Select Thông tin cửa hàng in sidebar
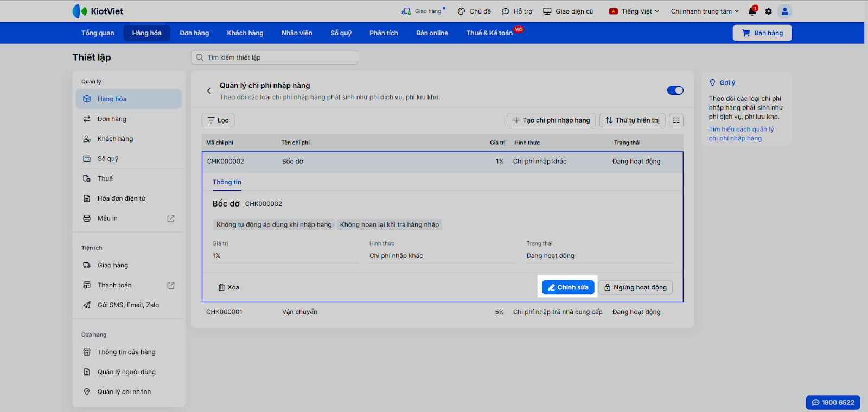Image resolution: width=868 pixels, height=412 pixels. 129,352
